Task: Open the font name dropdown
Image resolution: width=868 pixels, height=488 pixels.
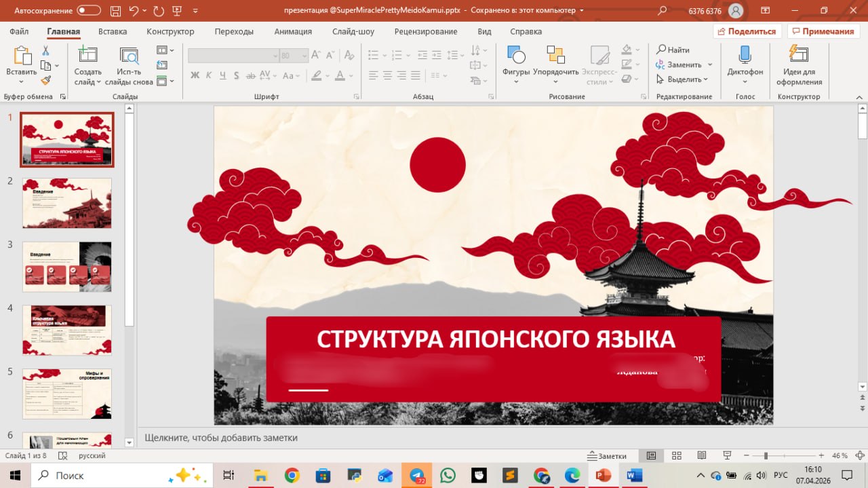Action: tap(275, 56)
